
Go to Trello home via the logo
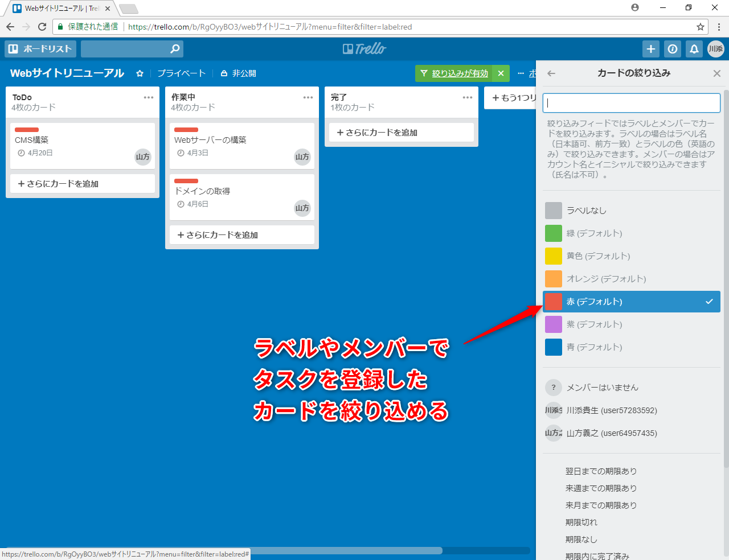364,49
